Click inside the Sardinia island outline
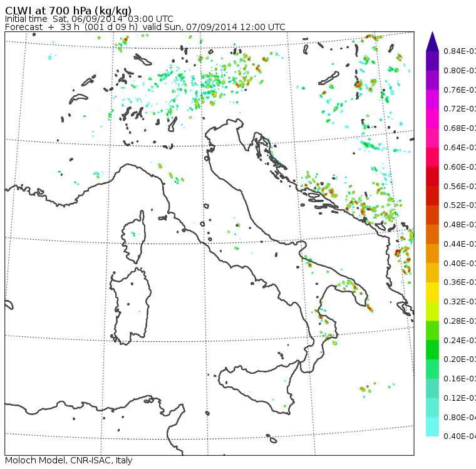This screenshot has width=476, height=469. coord(130,307)
